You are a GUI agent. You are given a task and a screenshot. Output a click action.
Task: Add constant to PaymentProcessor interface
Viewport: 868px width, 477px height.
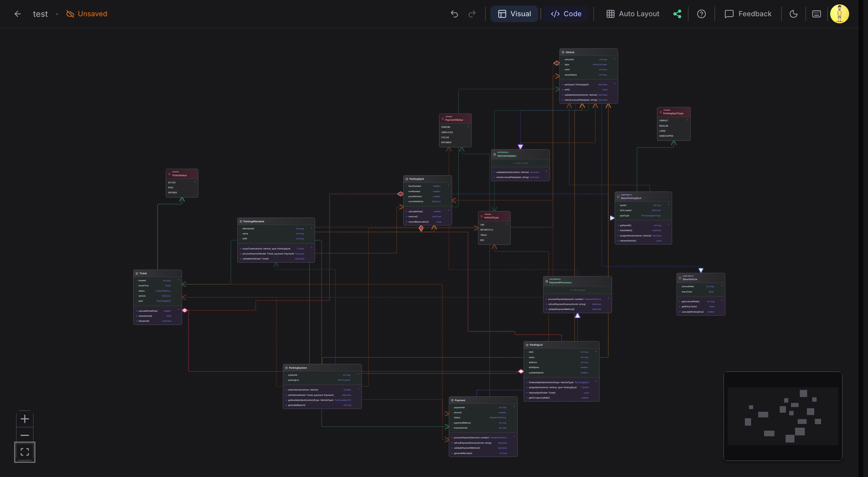[577, 290]
